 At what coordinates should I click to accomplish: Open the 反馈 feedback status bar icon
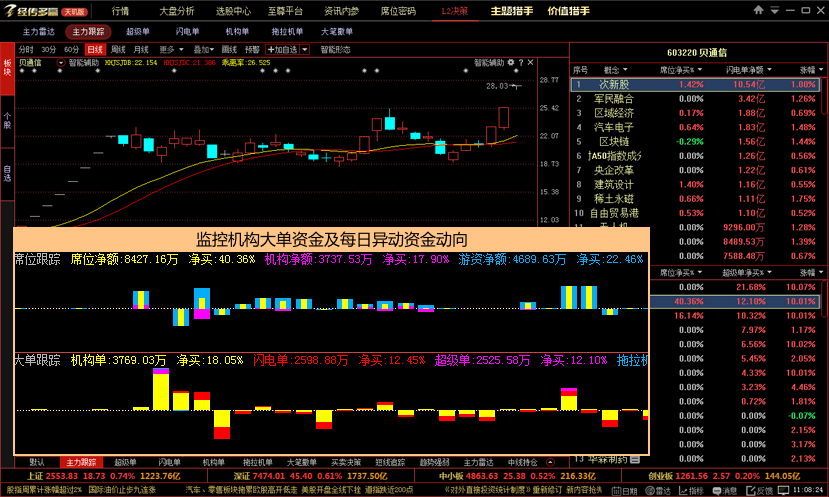[x=759, y=491]
